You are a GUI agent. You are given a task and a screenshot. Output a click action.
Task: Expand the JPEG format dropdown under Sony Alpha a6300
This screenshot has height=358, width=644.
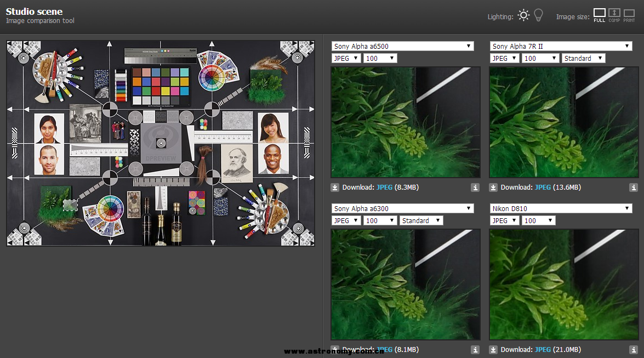[346, 221]
